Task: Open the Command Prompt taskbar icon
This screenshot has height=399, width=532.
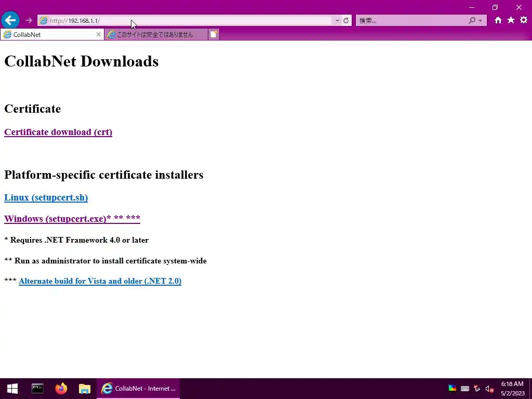Action: (x=37, y=389)
